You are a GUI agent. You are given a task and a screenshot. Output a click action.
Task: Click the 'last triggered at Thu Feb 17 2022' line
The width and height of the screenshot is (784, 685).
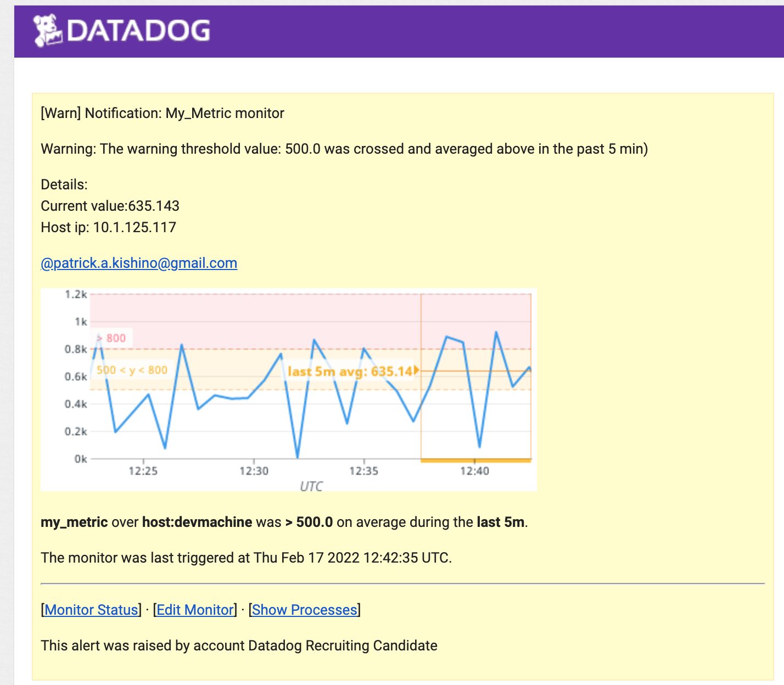pyautogui.click(x=247, y=558)
